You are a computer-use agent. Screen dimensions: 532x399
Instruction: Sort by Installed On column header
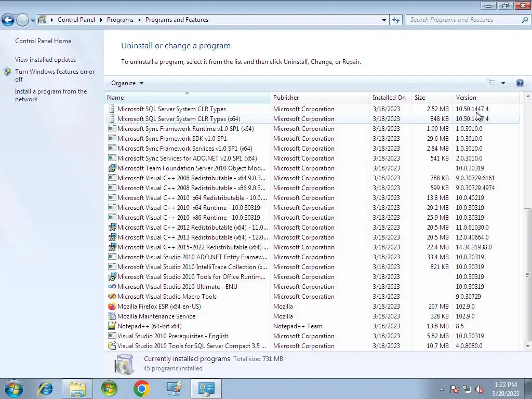(391, 97)
